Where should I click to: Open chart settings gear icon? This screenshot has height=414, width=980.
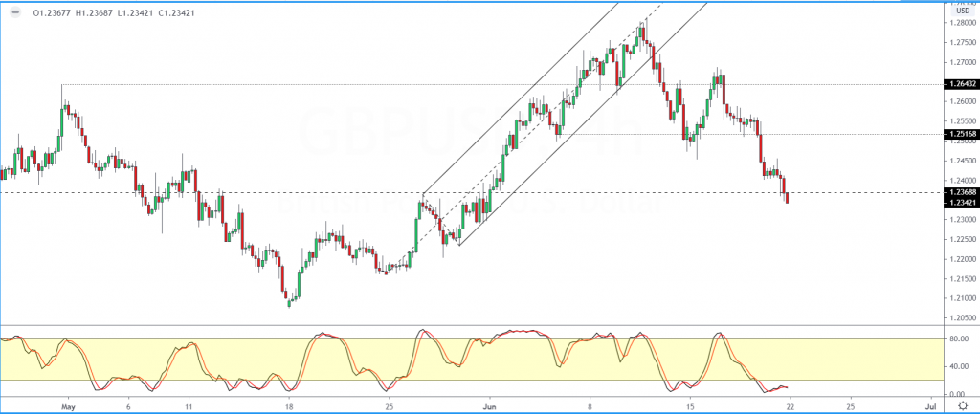pyautogui.click(x=963, y=406)
